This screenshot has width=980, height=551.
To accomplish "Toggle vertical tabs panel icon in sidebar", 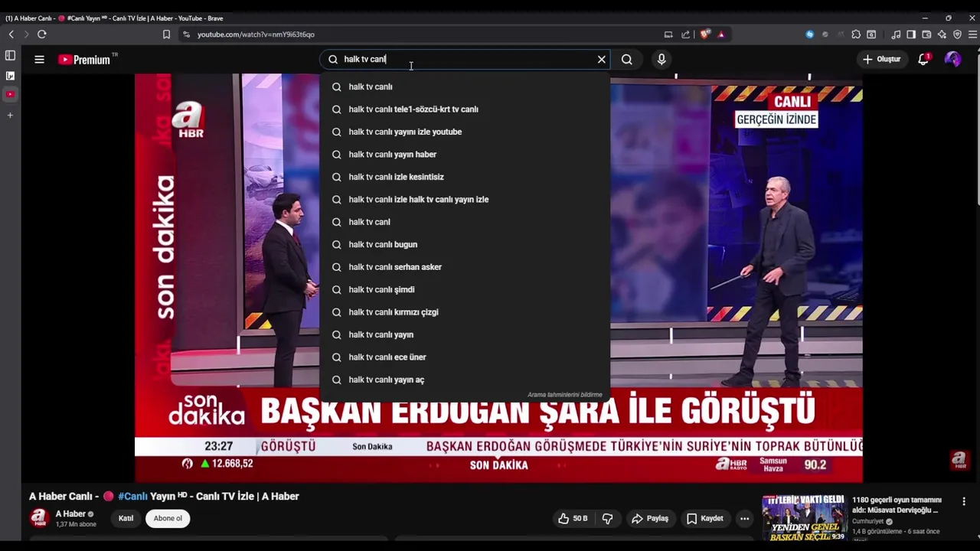I will tap(10, 56).
